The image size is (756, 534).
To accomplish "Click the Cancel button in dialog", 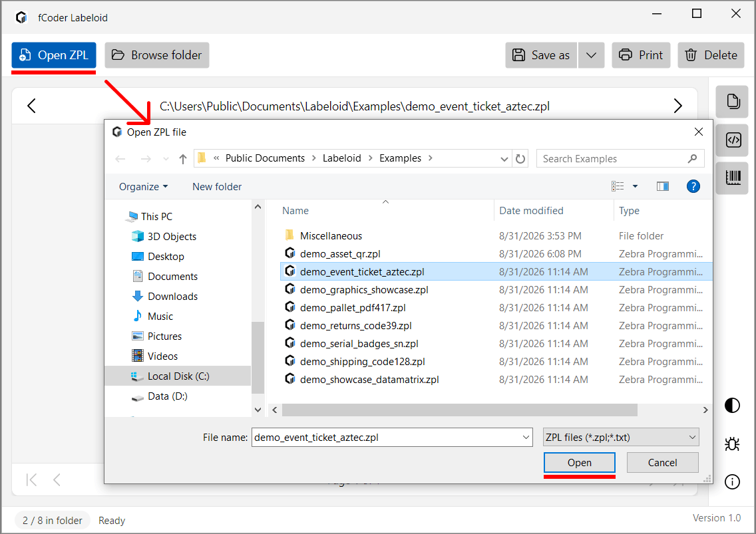I will [x=662, y=463].
